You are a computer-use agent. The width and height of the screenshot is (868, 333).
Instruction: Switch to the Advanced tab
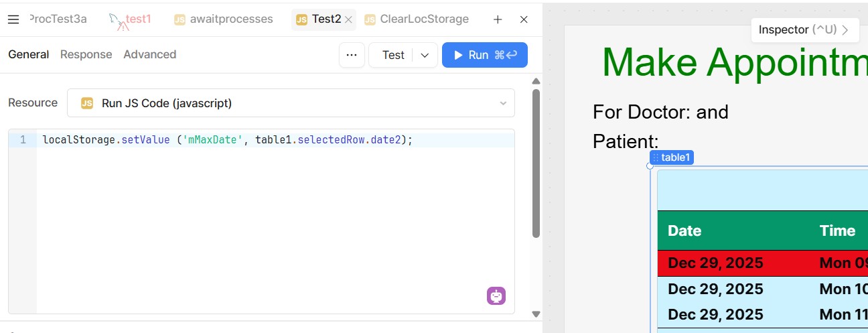pyautogui.click(x=149, y=54)
